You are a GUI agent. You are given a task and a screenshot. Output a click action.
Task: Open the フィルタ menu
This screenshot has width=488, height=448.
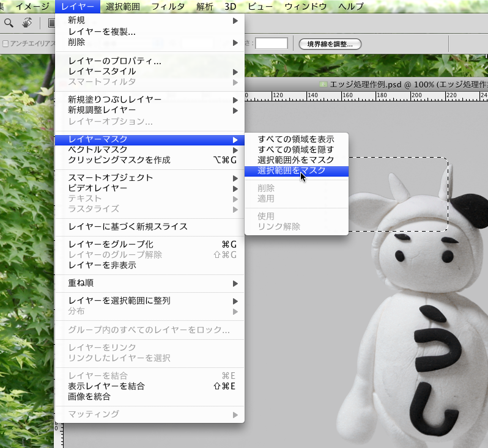pos(168,7)
